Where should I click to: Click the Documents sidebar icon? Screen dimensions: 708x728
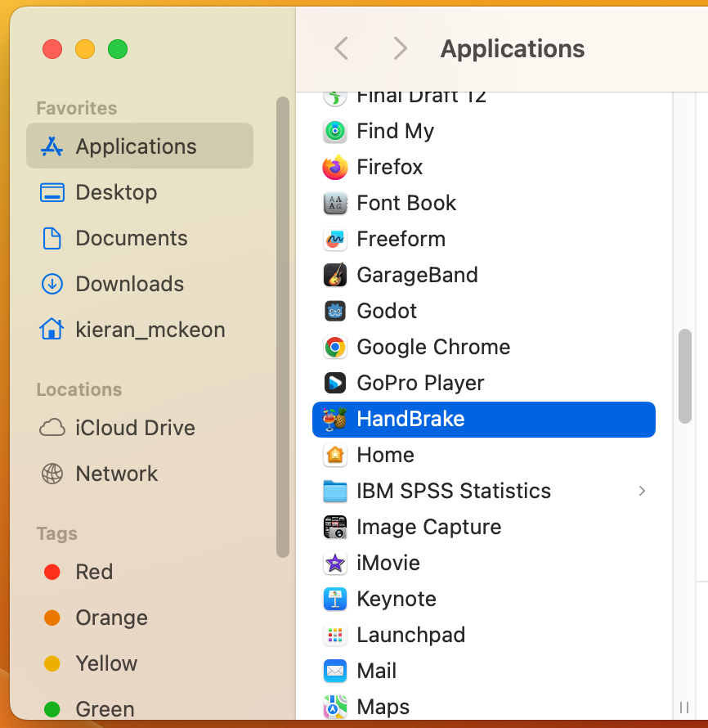52,238
